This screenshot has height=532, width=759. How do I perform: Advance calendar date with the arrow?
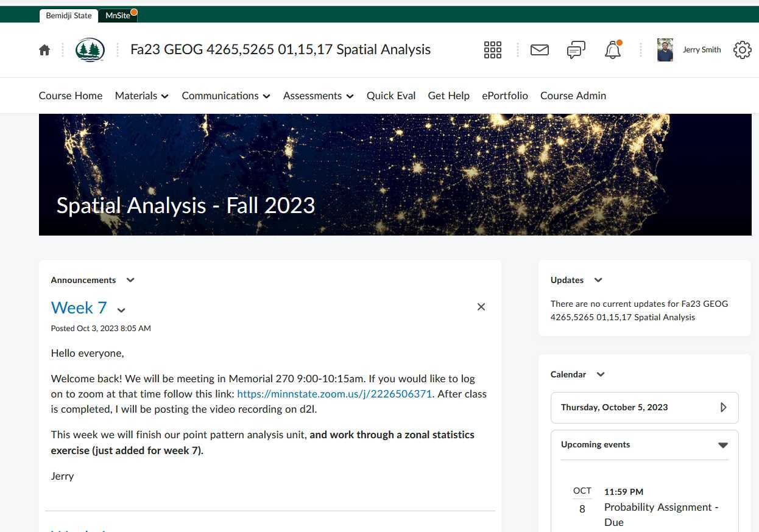point(723,407)
